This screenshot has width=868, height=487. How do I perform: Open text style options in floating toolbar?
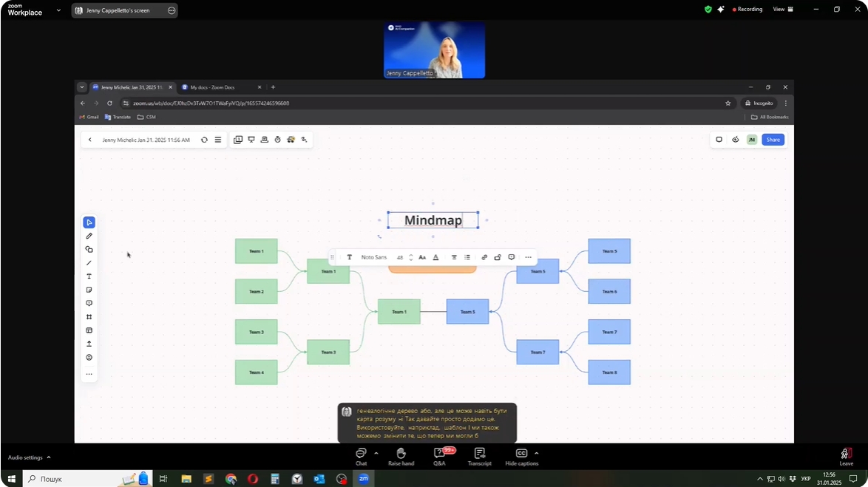pyautogui.click(x=349, y=257)
